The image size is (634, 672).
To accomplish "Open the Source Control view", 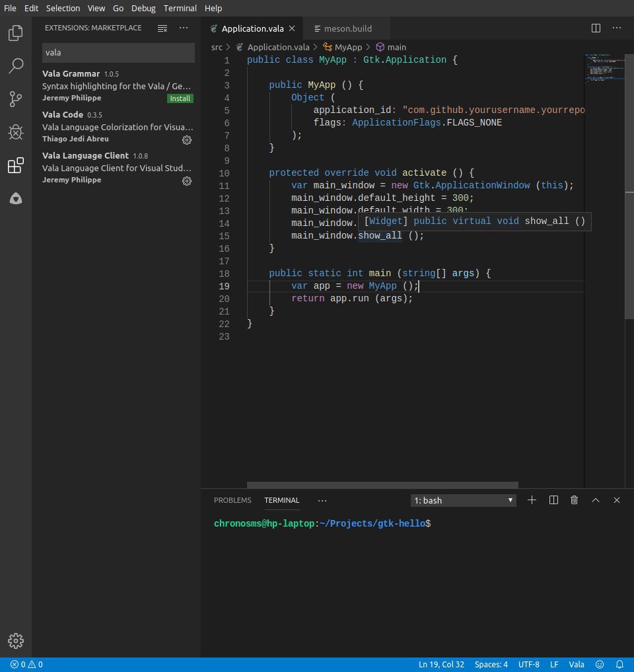I will [x=16, y=99].
